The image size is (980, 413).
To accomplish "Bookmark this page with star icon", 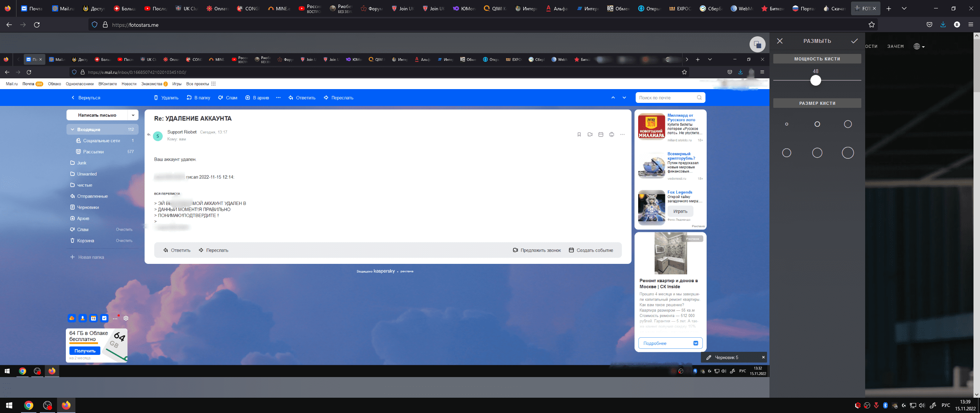I will point(872,25).
